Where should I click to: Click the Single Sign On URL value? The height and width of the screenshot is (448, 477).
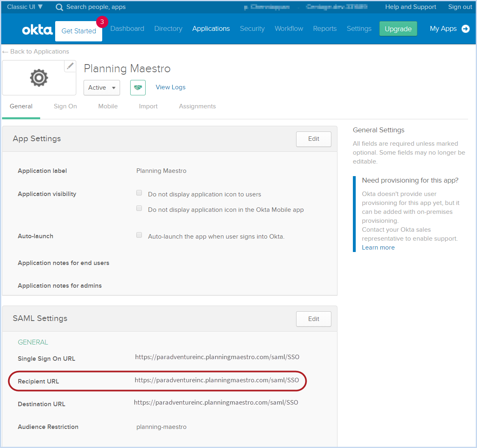click(217, 357)
